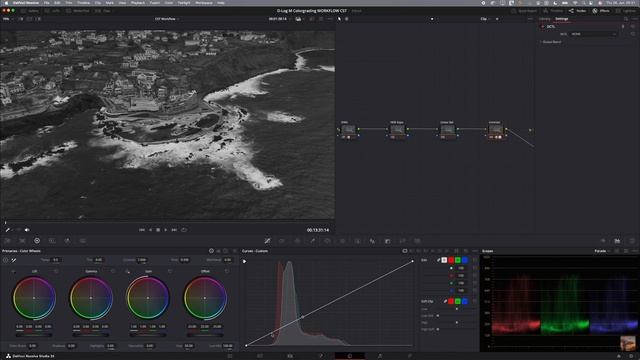The width and height of the screenshot is (640, 360).
Task: Open the Information palette icon
Action: click(632, 241)
